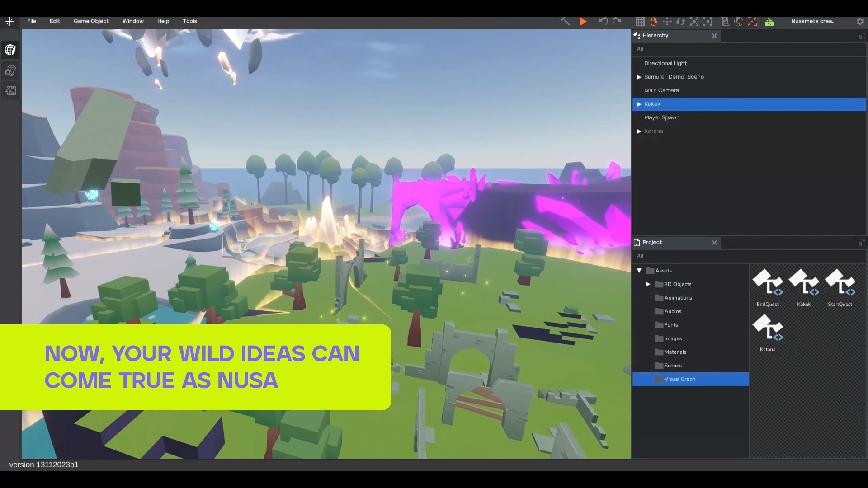868x488 pixels.
Task: Click the redo arrow icon
Action: click(617, 21)
